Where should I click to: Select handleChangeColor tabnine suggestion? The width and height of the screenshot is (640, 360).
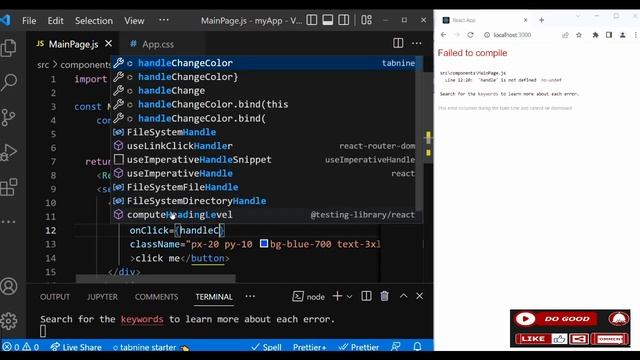coord(264,63)
